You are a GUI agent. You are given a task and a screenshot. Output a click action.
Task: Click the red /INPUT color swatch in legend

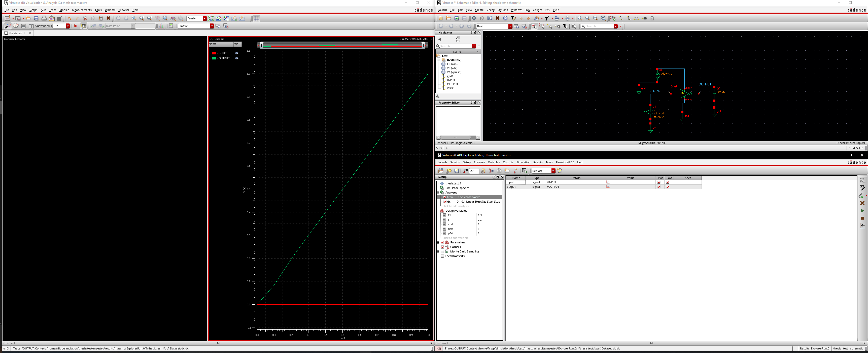pyautogui.click(x=214, y=53)
